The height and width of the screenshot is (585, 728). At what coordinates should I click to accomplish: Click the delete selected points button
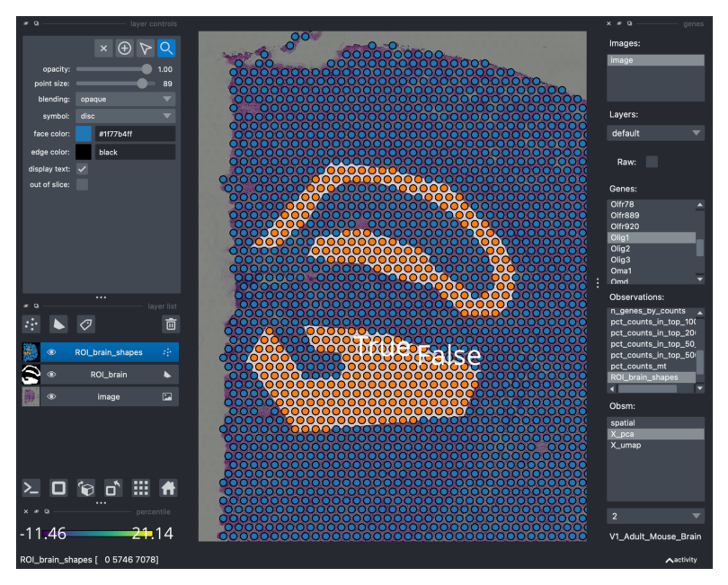(x=104, y=49)
